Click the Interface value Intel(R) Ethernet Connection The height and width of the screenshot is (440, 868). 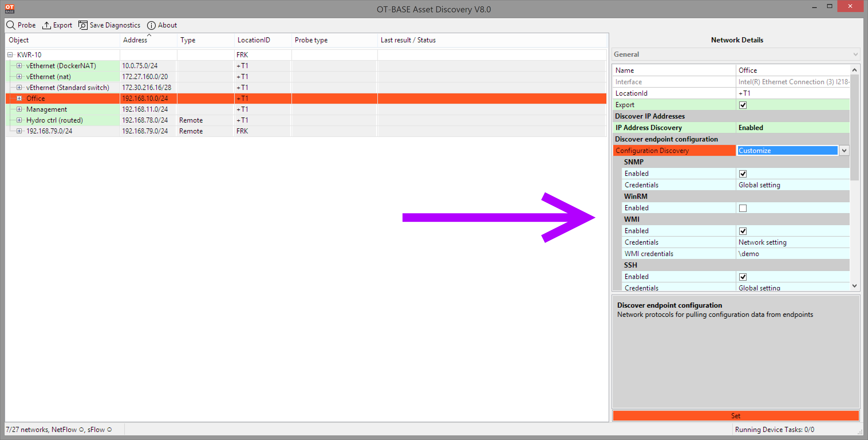792,82
